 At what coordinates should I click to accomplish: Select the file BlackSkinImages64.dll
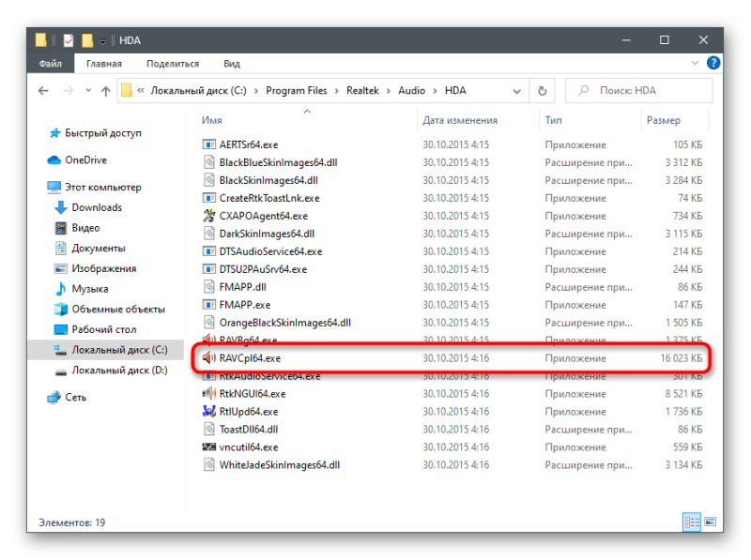pyautogui.click(x=268, y=180)
